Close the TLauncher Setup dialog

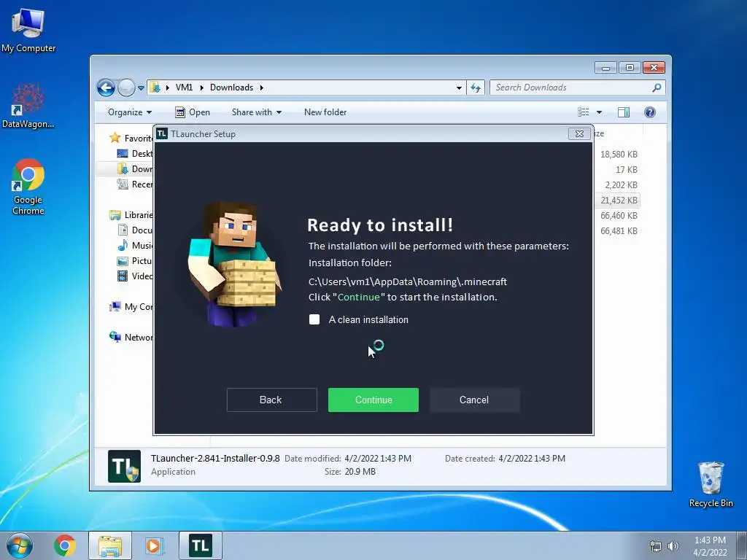pos(579,134)
